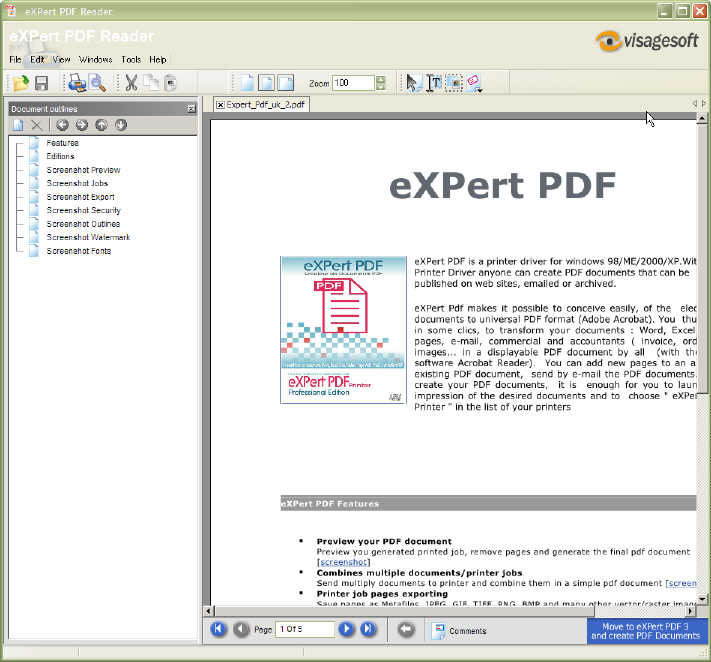
Task: Go back to previous view arrow
Action: click(x=406, y=629)
